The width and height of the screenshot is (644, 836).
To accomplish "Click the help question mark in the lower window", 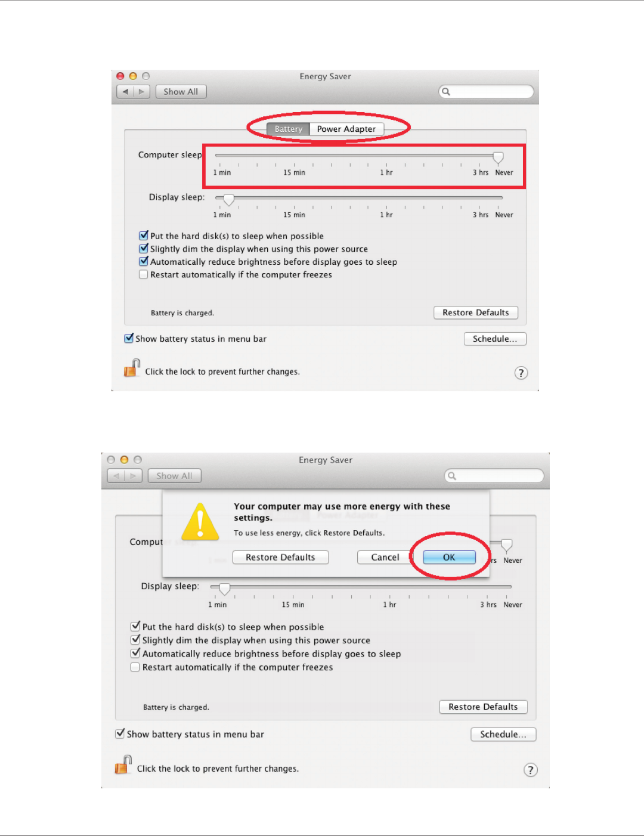I will tap(531, 770).
